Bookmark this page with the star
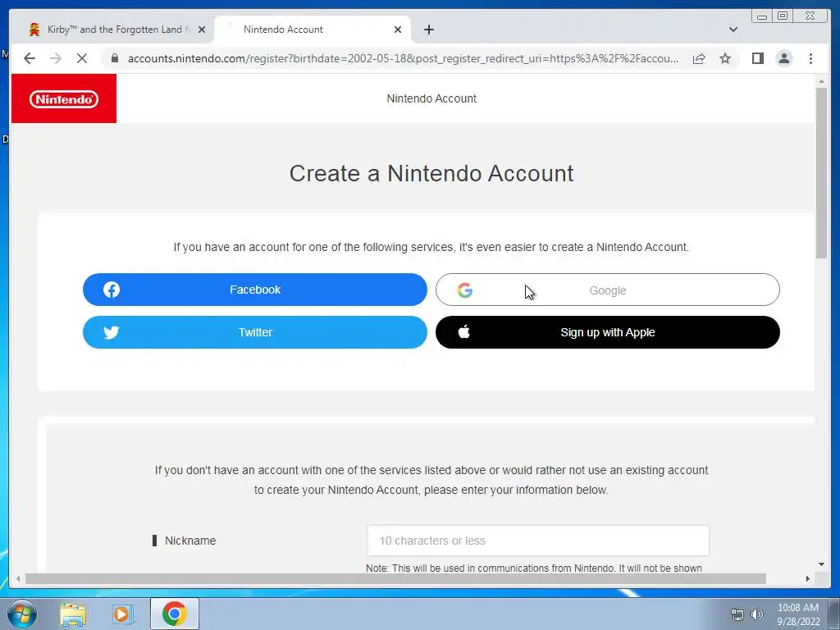 [725, 58]
